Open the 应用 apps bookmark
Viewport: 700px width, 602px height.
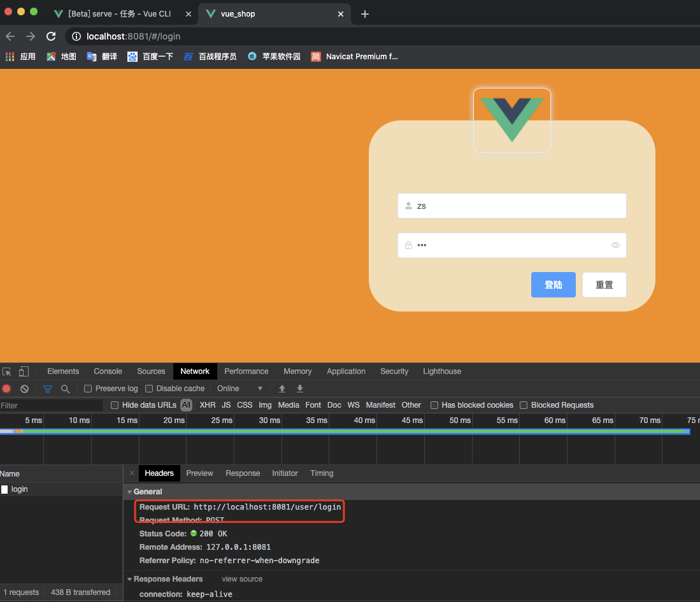click(x=20, y=57)
